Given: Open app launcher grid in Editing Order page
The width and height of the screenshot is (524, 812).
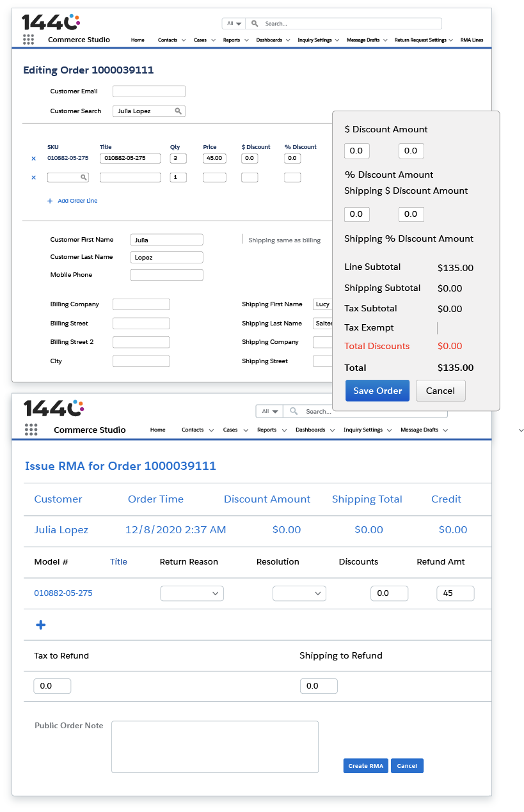Looking at the screenshot, I should pos(28,40).
